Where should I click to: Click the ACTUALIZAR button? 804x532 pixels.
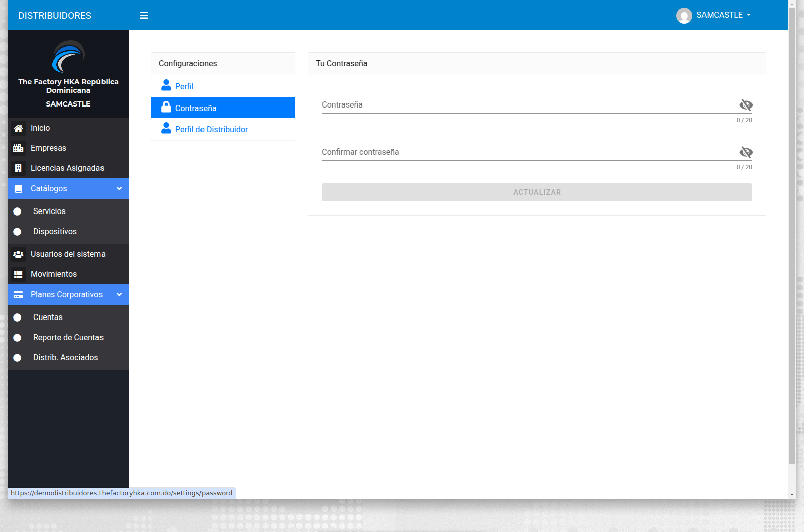[537, 192]
